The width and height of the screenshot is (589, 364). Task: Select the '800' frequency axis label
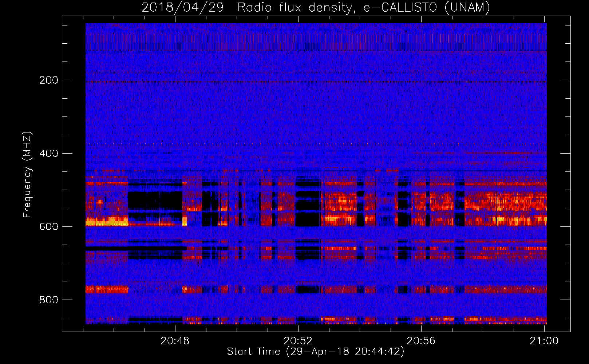pyautogui.click(x=49, y=300)
